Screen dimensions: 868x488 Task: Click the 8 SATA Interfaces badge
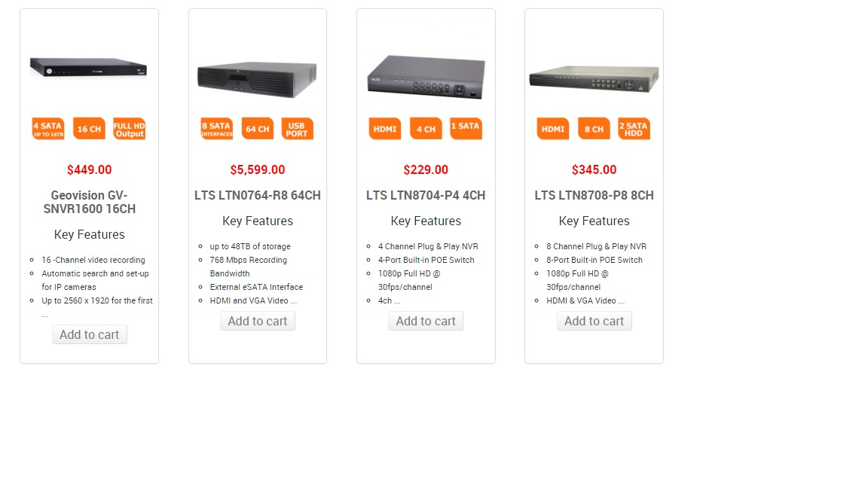[217, 129]
